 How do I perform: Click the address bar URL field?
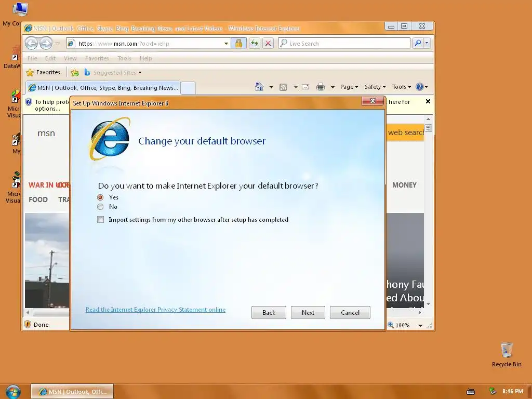[149, 44]
